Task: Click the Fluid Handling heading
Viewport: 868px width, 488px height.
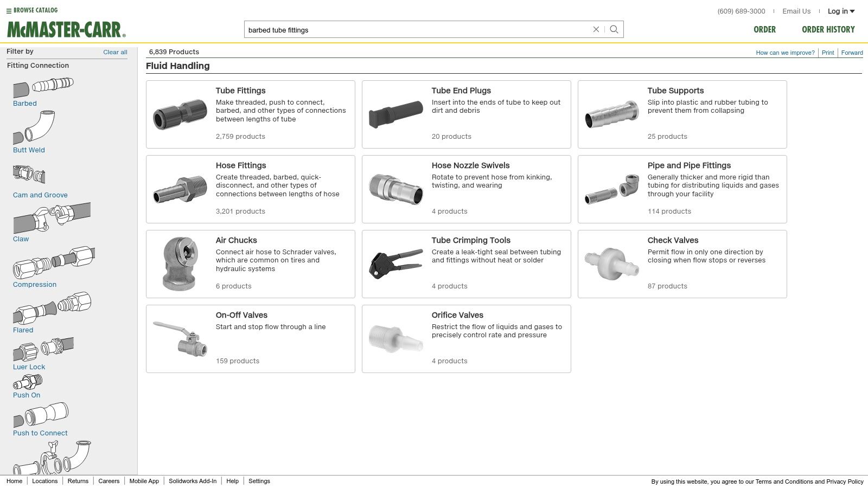Action: pos(177,66)
